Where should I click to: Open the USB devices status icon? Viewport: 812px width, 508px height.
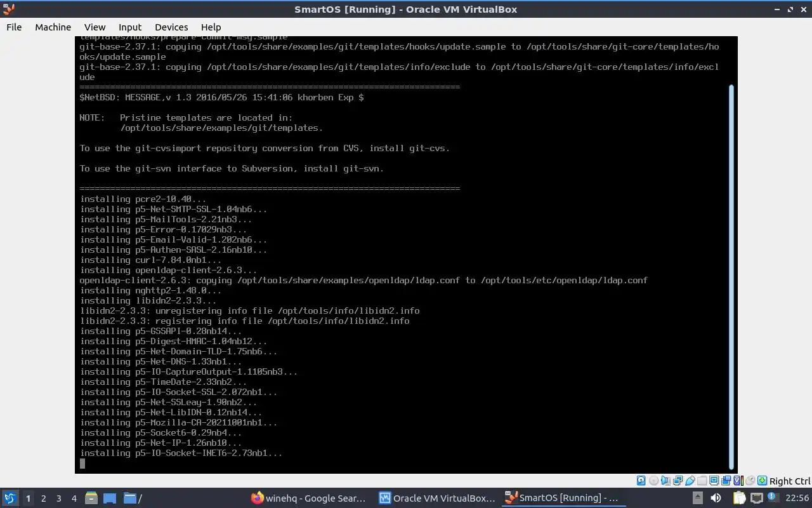[690, 481]
